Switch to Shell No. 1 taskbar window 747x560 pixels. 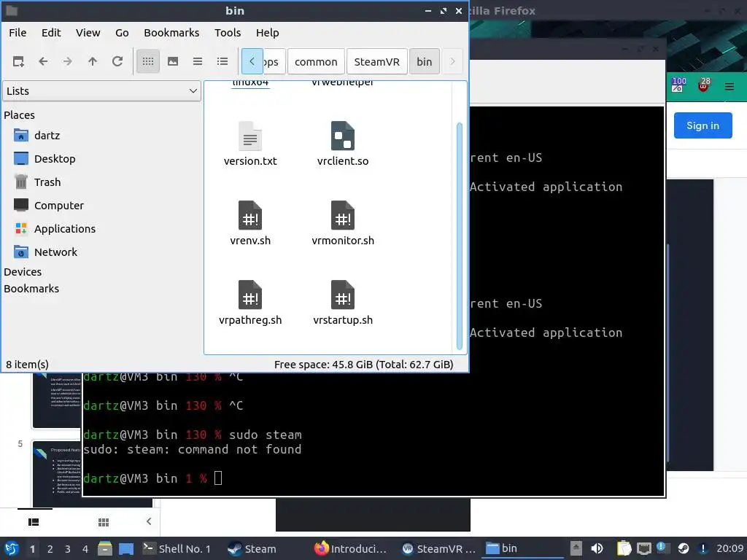pyautogui.click(x=177, y=549)
